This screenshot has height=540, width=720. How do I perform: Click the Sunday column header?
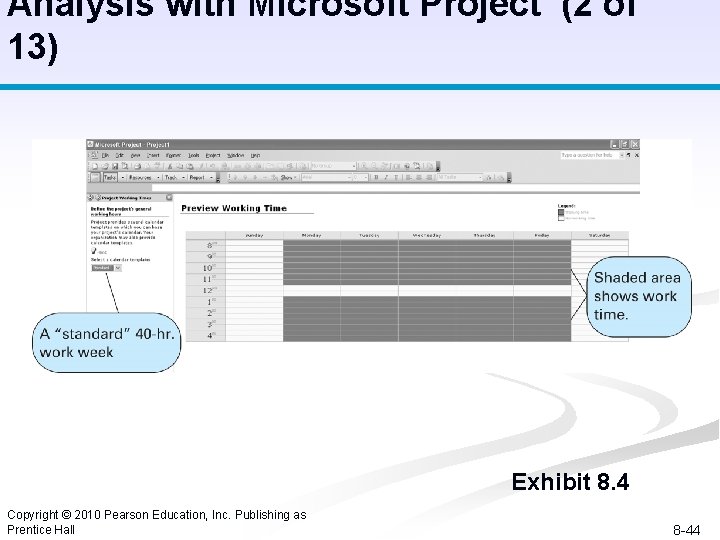click(x=254, y=235)
